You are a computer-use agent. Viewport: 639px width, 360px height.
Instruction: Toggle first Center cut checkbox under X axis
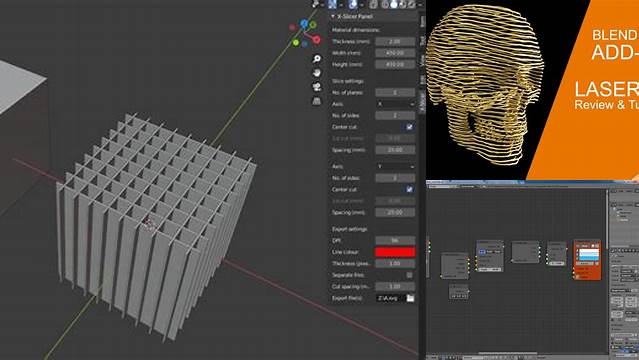(409, 127)
